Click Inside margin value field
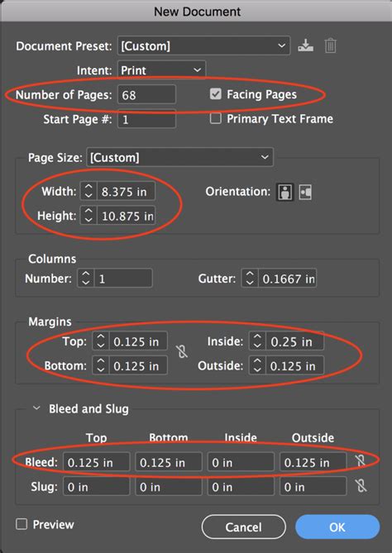 click(x=294, y=341)
